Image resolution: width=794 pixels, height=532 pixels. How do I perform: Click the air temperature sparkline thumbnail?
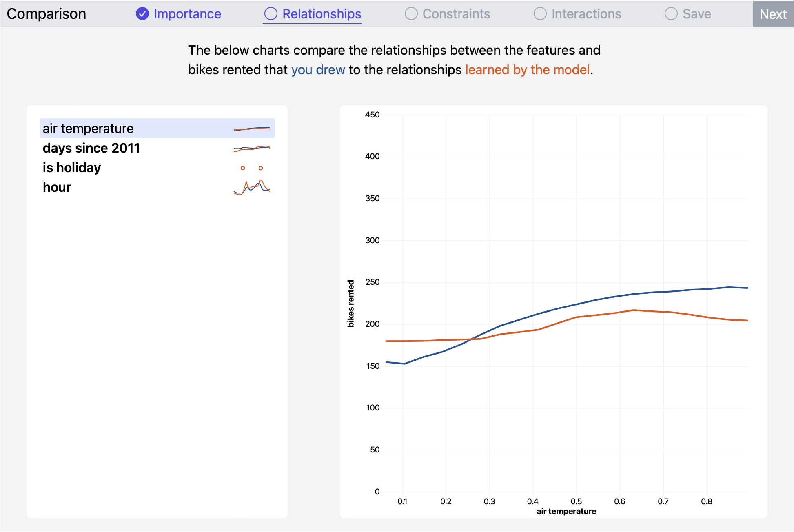point(251,129)
